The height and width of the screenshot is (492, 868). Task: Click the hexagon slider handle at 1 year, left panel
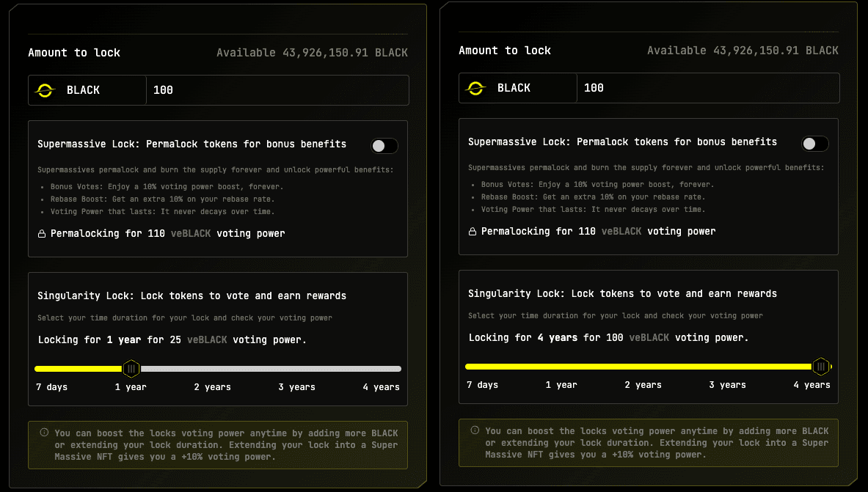pyautogui.click(x=131, y=369)
